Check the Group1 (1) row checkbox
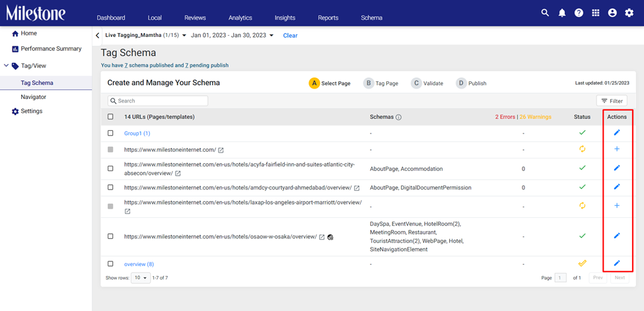Viewport: 644px width, 311px height. tap(110, 133)
